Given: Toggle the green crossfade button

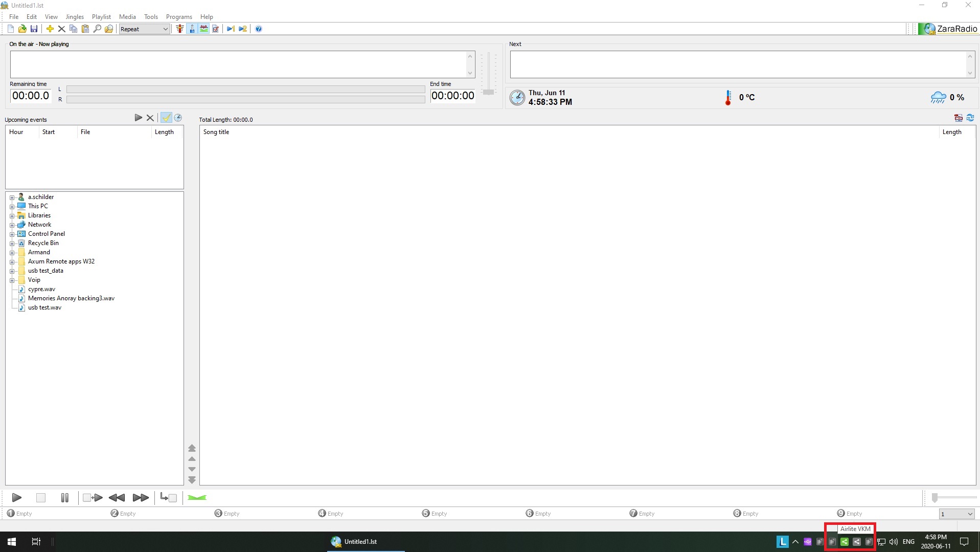Looking at the screenshot, I should [x=197, y=498].
